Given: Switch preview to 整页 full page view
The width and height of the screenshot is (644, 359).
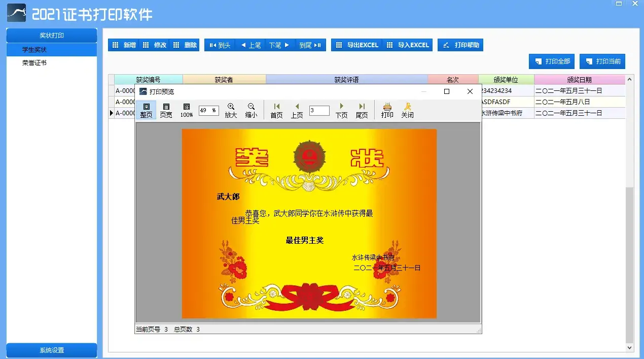Looking at the screenshot, I should coord(146,110).
